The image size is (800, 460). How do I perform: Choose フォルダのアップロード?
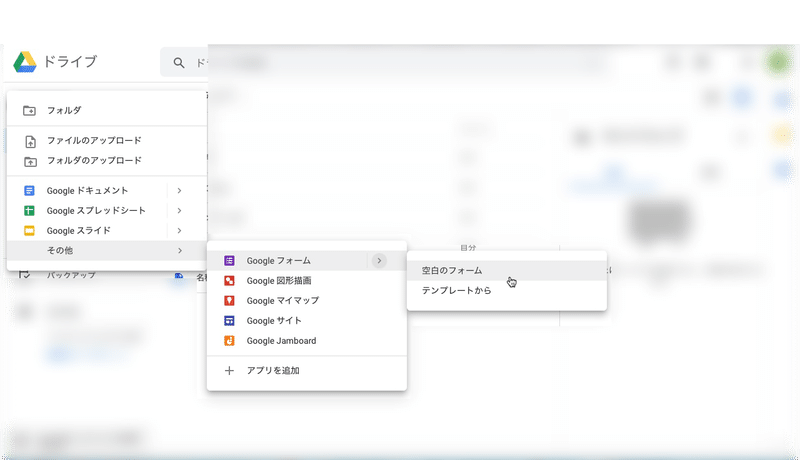(107, 161)
